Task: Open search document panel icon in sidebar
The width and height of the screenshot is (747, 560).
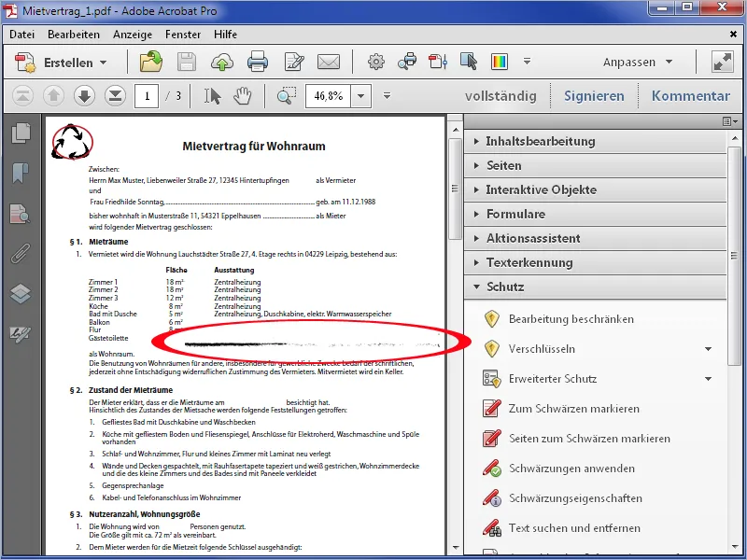Action: pyautogui.click(x=20, y=214)
